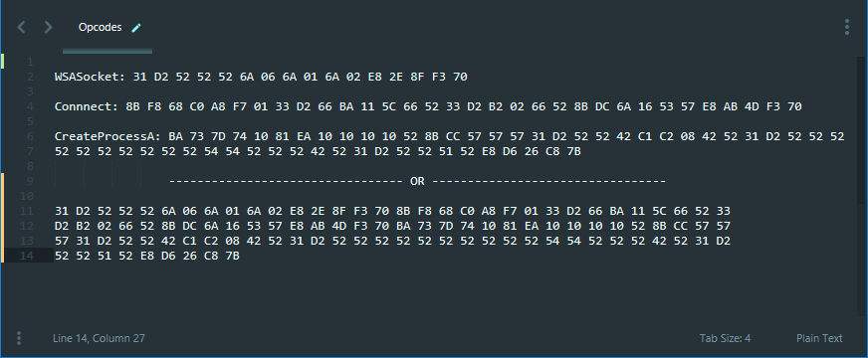Click the Line 14, Column 27 indicator

point(100,338)
